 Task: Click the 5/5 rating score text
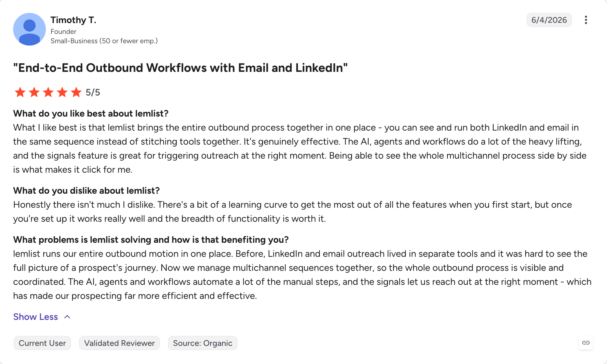coord(93,93)
